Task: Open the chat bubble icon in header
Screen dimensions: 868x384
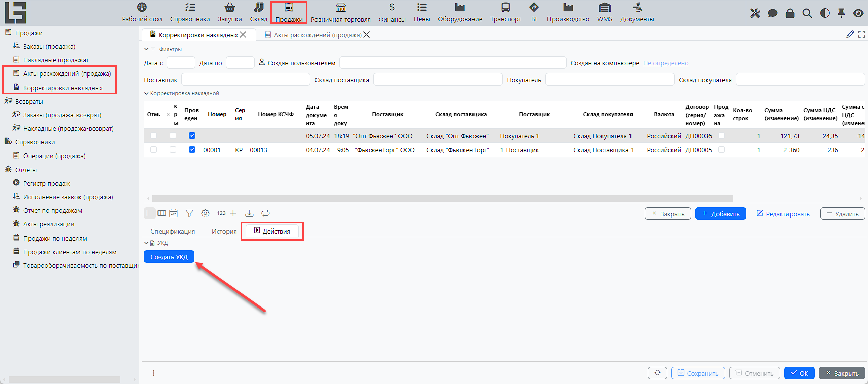Action: [773, 13]
